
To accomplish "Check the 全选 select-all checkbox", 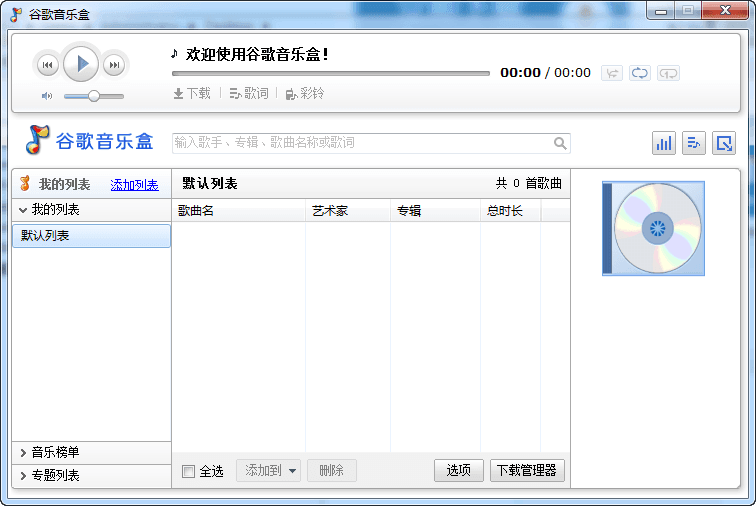I will coord(189,471).
